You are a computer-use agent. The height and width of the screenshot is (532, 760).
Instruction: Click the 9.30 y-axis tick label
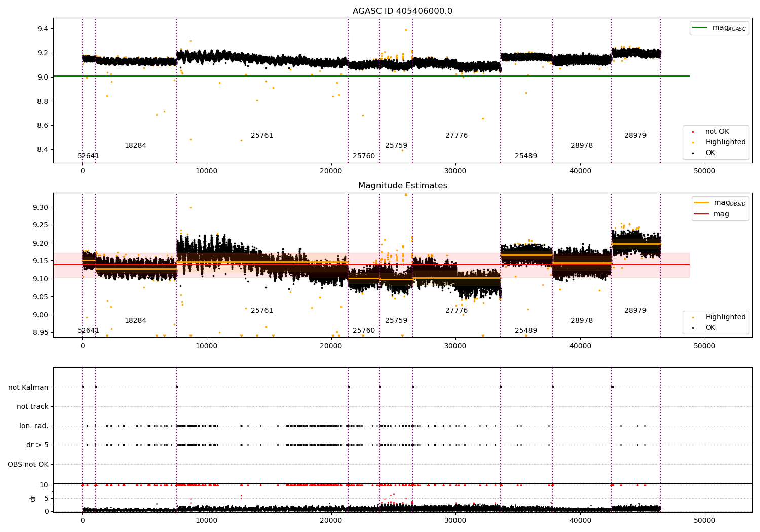(41, 208)
